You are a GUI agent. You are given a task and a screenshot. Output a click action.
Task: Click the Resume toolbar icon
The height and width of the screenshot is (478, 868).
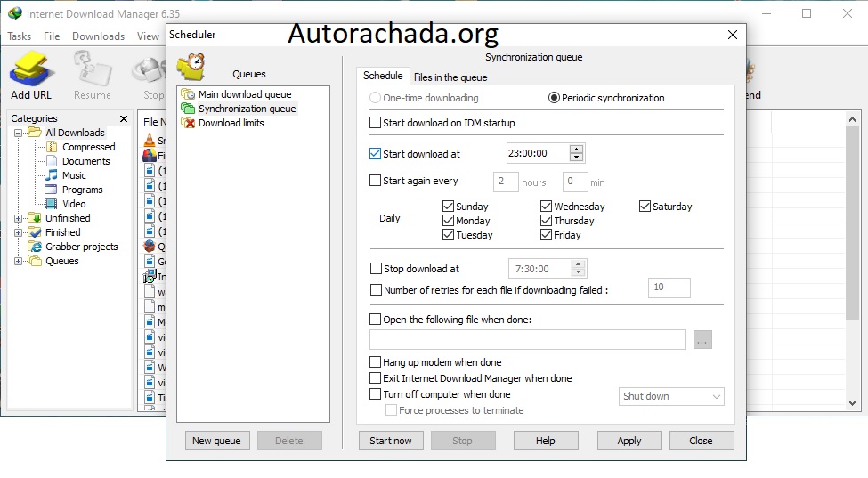[x=93, y=70]
